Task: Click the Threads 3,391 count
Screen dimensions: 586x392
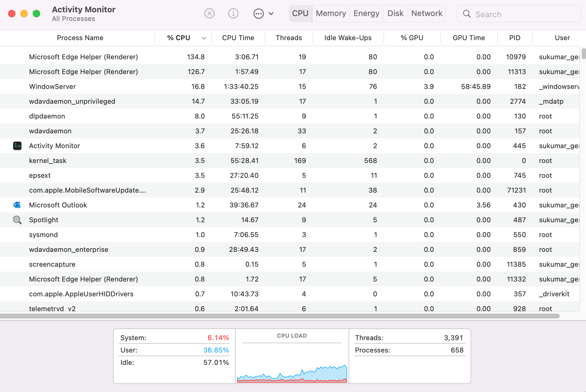Action: [454, 338]
